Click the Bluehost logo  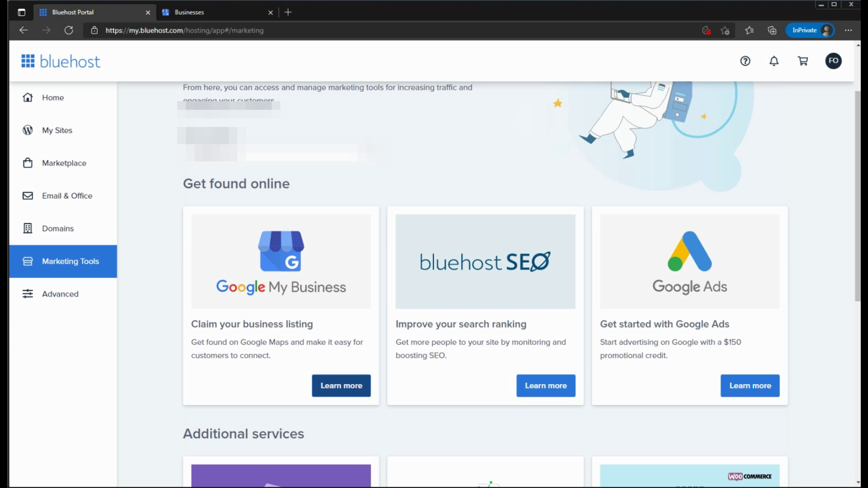click(61, 61)
